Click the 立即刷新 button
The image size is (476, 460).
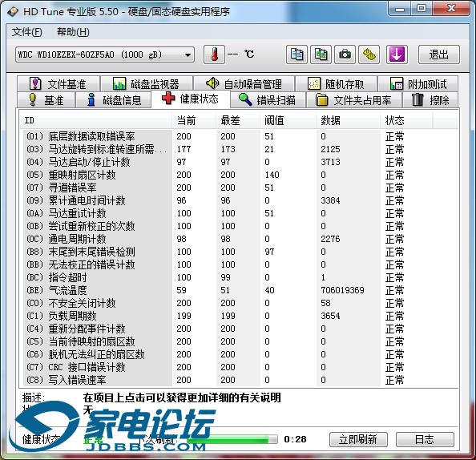click(x=358, y=439)
